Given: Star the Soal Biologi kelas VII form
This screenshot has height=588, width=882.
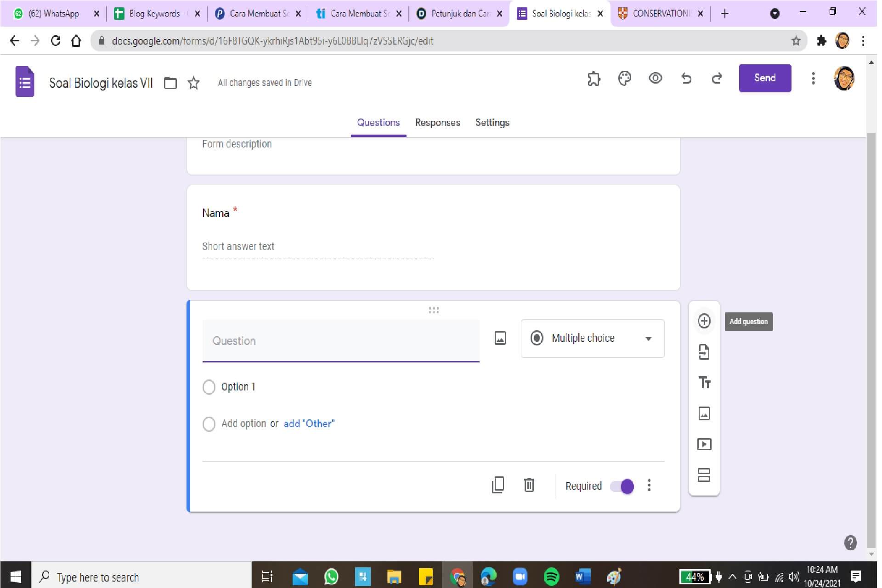Looking at the screenshot, I should (193, 83).
